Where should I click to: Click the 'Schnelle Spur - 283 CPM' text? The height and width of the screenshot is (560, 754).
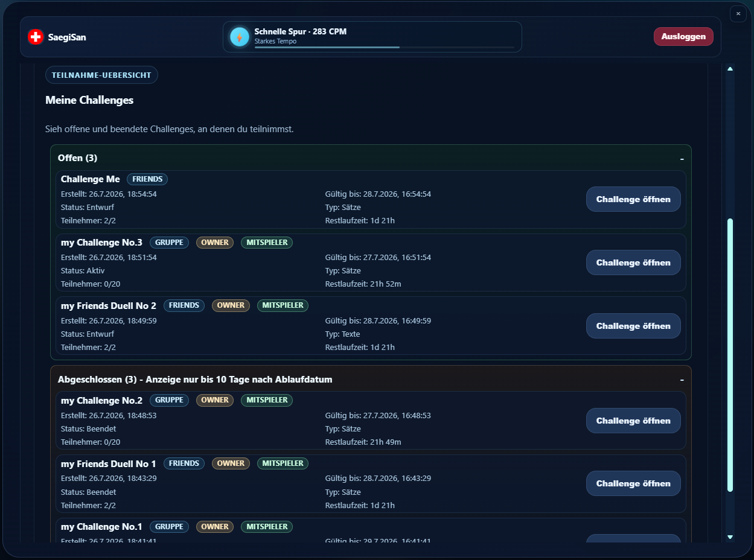301,31
